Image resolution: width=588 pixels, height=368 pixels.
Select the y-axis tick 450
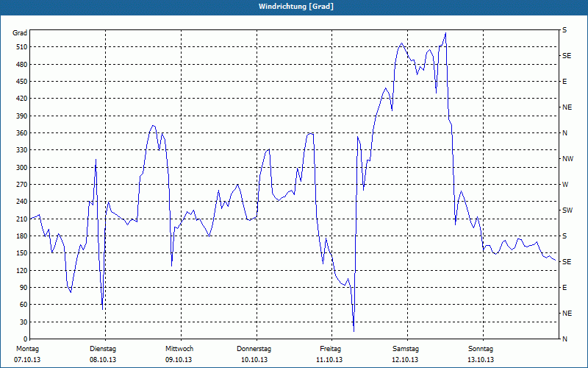coord(22,82)
